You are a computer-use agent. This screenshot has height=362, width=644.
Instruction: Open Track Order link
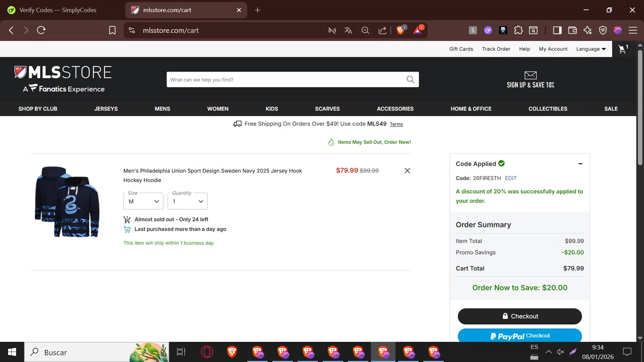[x=496, y=49]
